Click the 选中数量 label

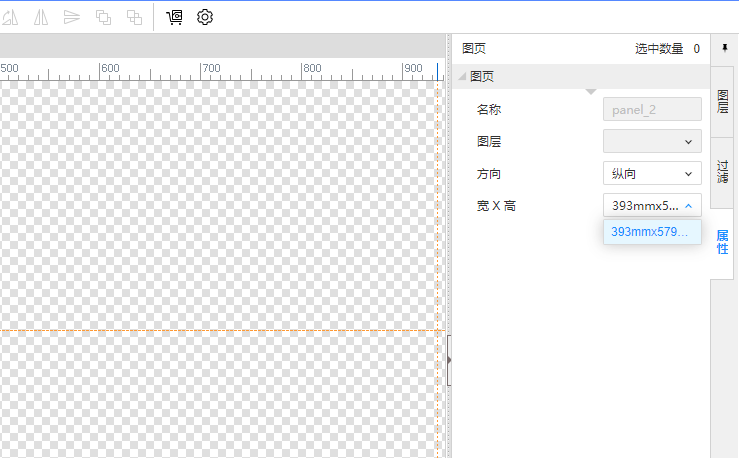click(659, 49)
